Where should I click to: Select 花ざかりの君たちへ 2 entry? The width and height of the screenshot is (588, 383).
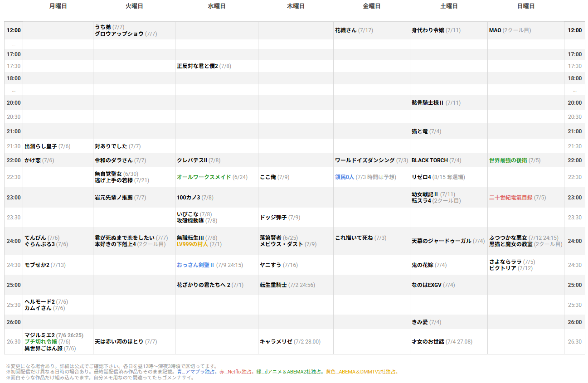[210, 285]
